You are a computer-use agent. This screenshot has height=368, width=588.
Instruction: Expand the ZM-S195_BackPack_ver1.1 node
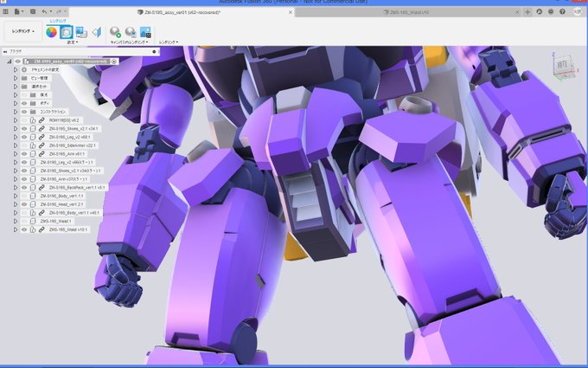[x=16, y=187]
